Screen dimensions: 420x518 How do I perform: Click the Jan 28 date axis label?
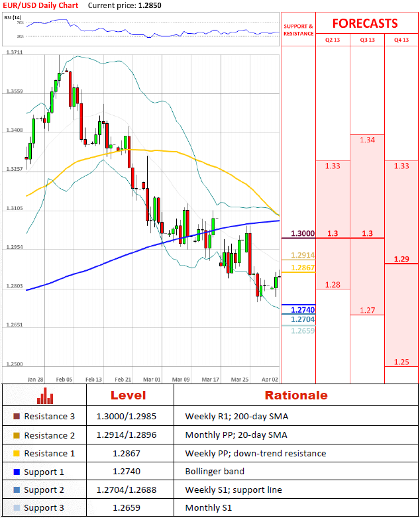[35, 380]
